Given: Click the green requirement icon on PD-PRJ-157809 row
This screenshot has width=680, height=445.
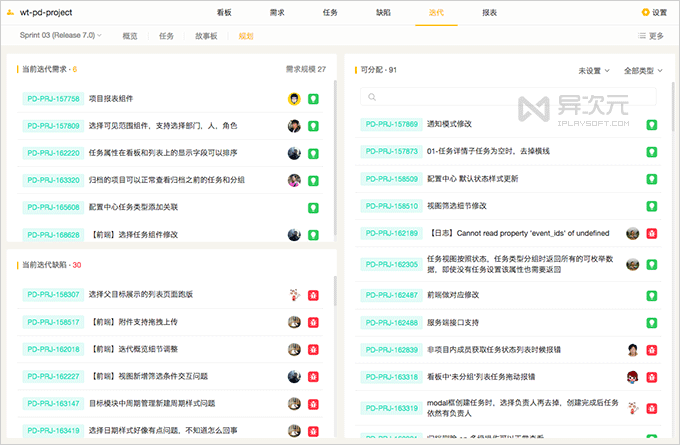Looking at the screenshot, I should point(313,126).
